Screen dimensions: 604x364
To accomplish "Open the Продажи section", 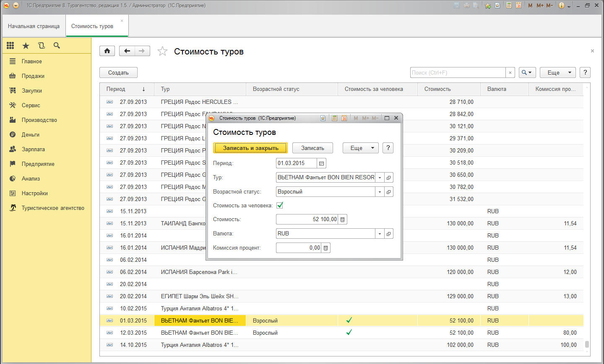I will [x=33, y=76].
